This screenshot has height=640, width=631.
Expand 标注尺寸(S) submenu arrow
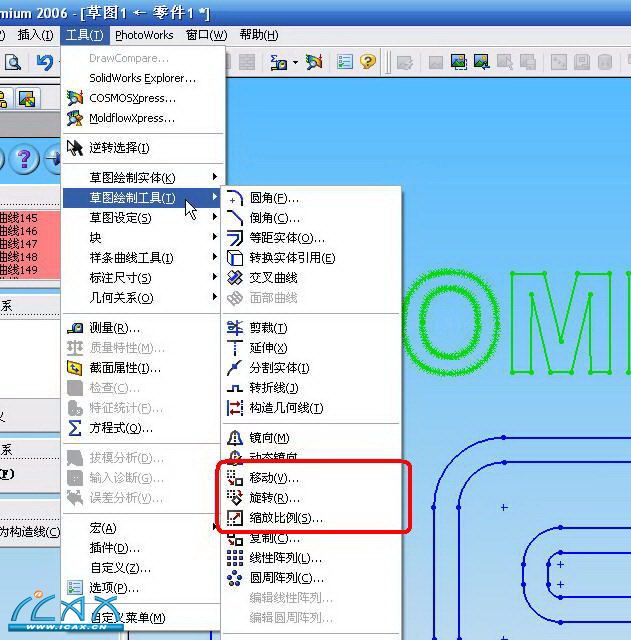point(215,277)
